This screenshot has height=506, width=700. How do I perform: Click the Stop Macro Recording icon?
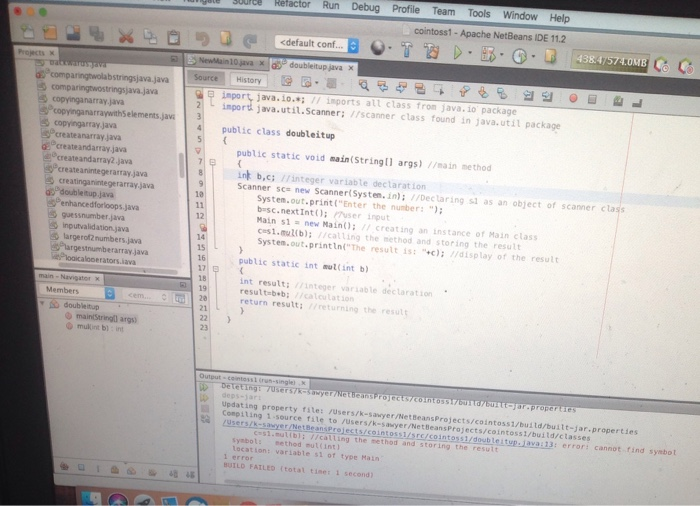(592, 99)
